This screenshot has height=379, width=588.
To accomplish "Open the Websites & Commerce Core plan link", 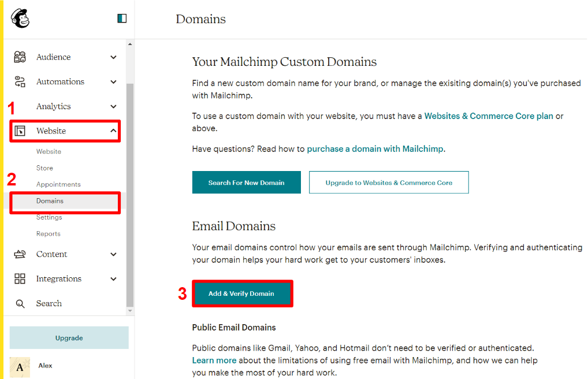I will (489, 116).
